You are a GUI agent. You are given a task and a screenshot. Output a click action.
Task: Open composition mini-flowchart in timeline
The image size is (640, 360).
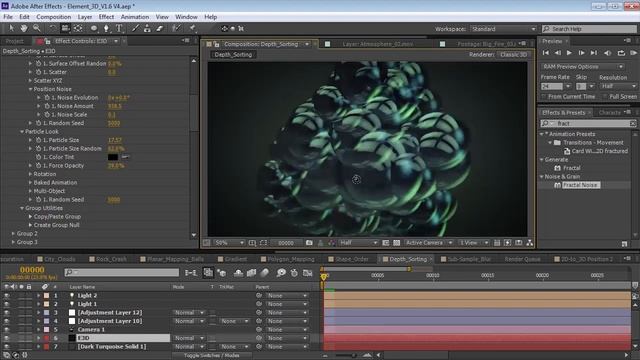pyautogui.click(x=191, y=273)
